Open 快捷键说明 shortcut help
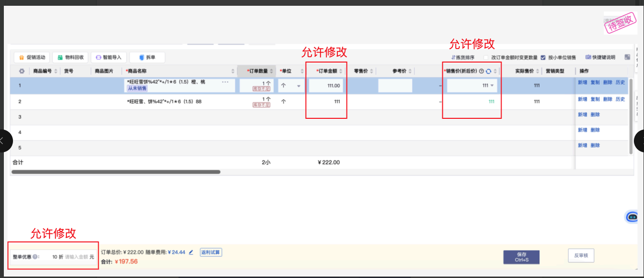Image resolution: width=644 pixels, height=278 pixels. [600, 57]
